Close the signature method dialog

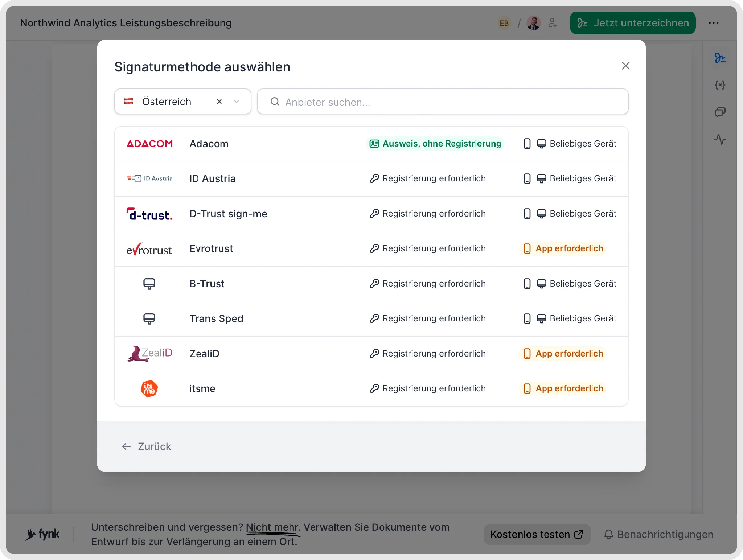(x=625, y=66)
